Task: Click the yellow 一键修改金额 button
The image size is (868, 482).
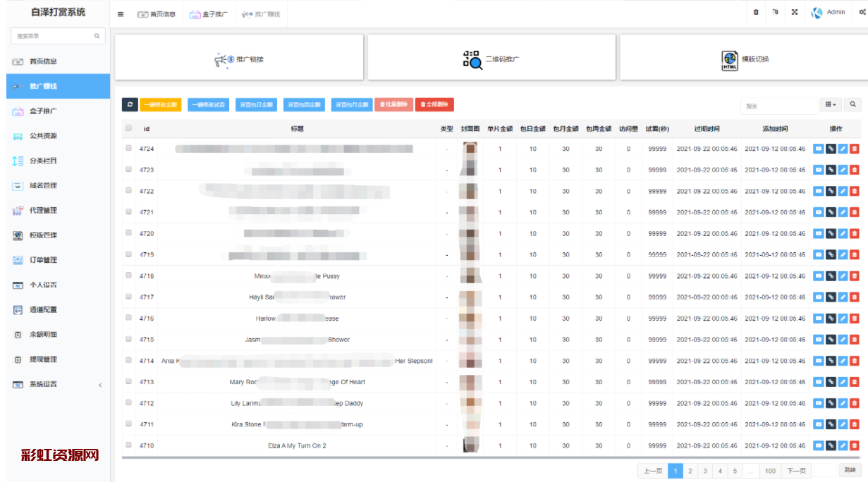Action: tap(161, 104)
